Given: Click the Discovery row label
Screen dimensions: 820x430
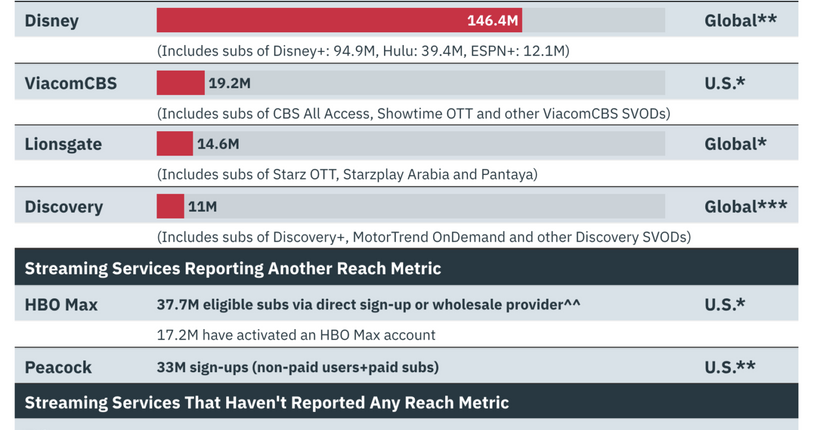Looking at the screenshot, I should point(64,207).
